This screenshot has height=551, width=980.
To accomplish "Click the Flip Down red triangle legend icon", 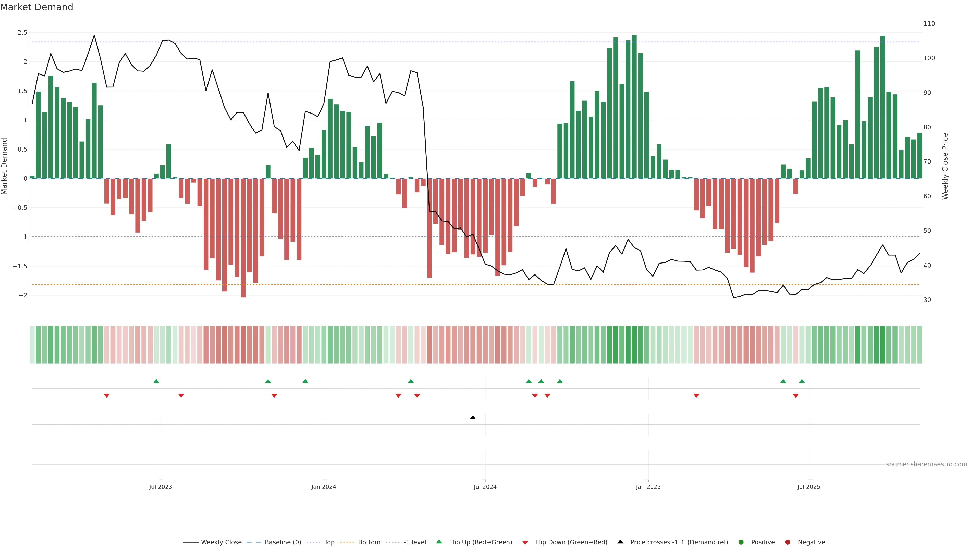I will tap(525, 543).
